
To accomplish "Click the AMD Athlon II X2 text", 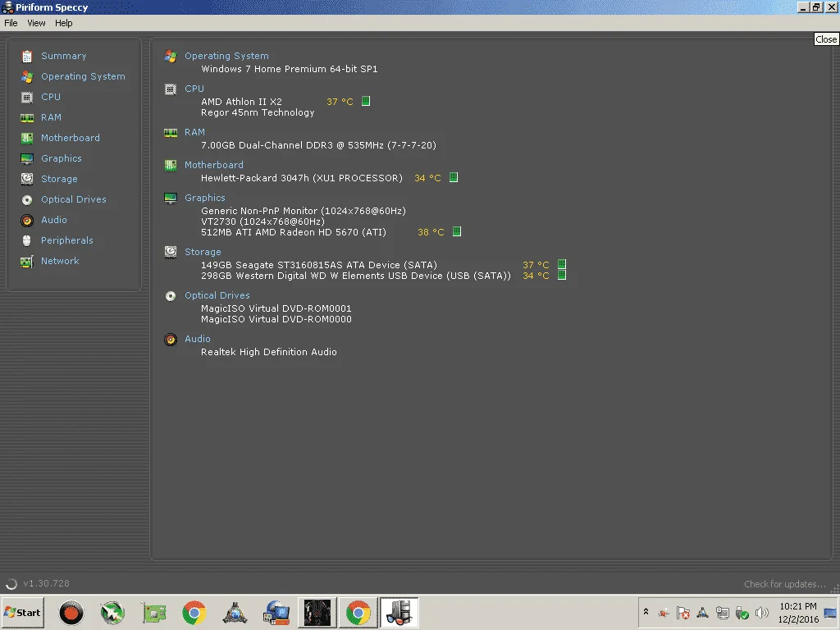I will coord(241,102).
